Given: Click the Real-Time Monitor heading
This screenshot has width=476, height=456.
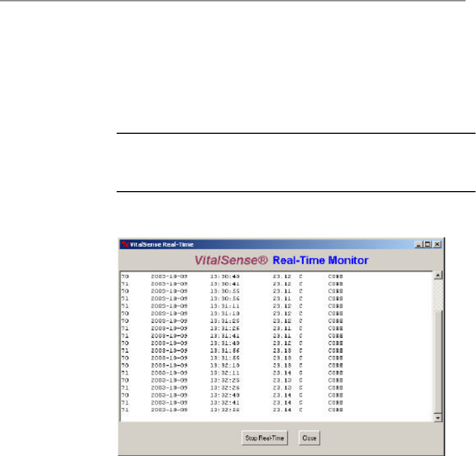Looking at the screenshot, I should click(x=321, y=260).
